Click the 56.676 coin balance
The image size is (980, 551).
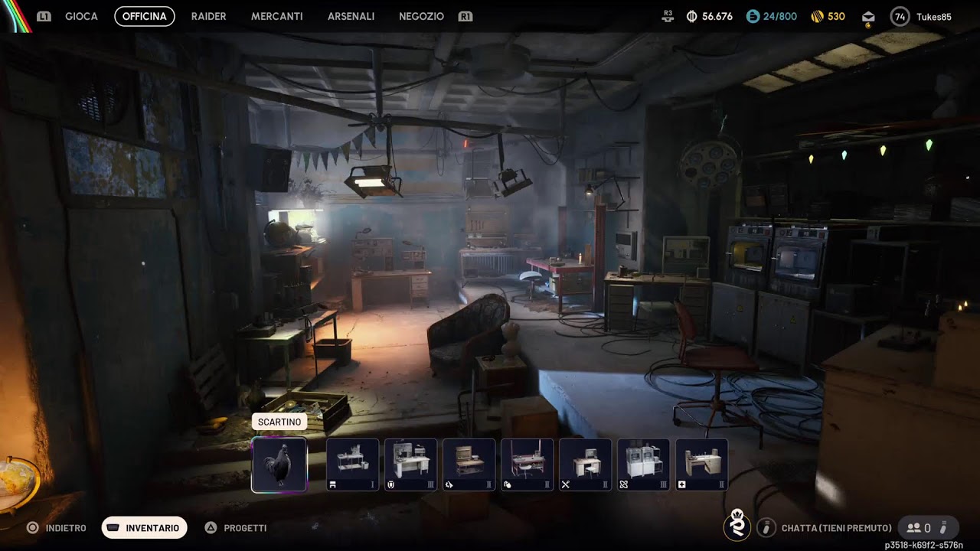(x=717, y=16)
